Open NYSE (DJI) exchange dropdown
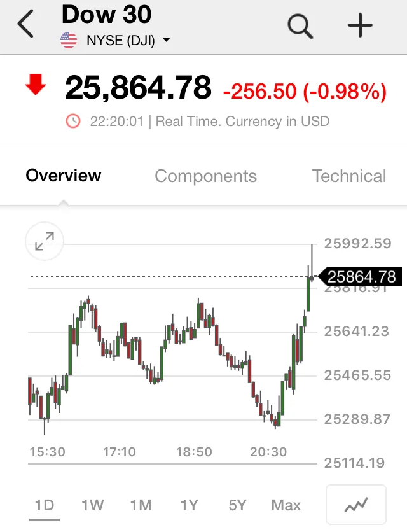This screenshot has width=407, height=532. tap(121, 40)
